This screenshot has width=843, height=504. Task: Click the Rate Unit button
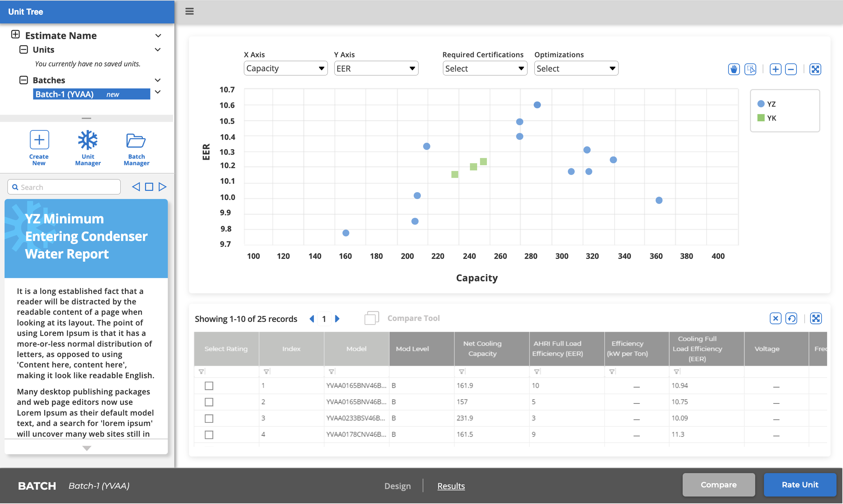800,485
